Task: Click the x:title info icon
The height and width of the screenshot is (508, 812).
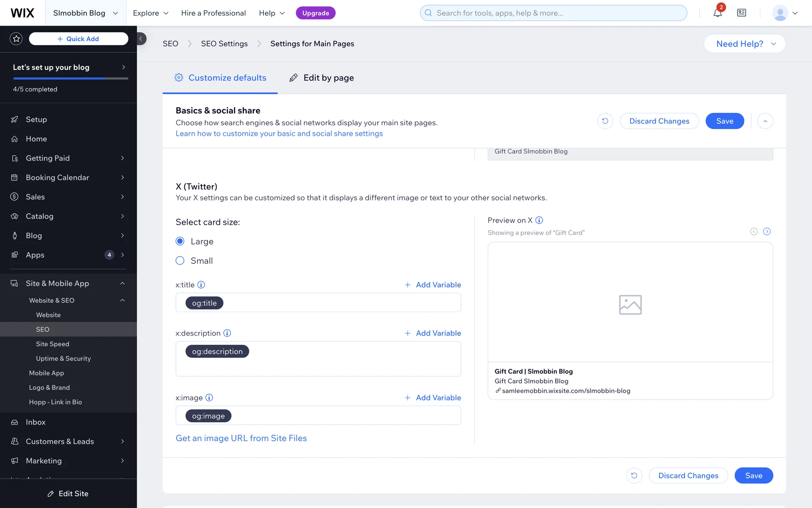Action: click(x=201, y=285)
